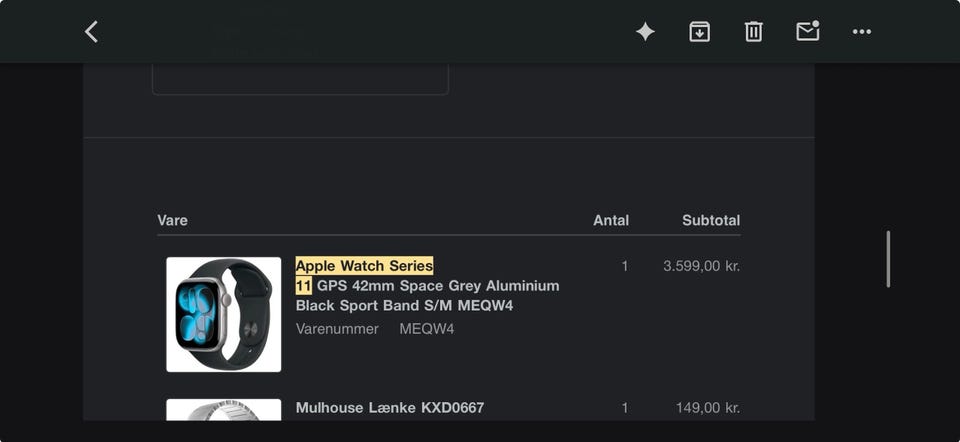Mark this email as unread
960x442 pixels.
pyautogui.click(x=808, y=32)
